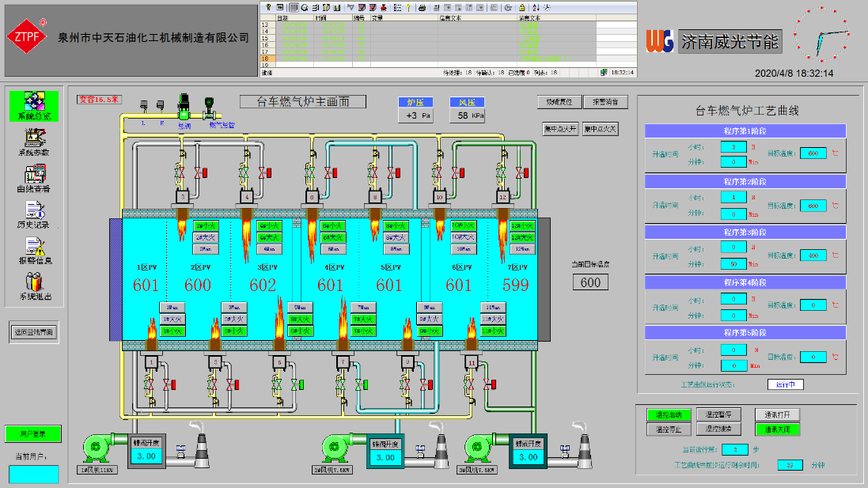
Task: Click stage 3 minutes field showing 50
Action: point(733,264)
